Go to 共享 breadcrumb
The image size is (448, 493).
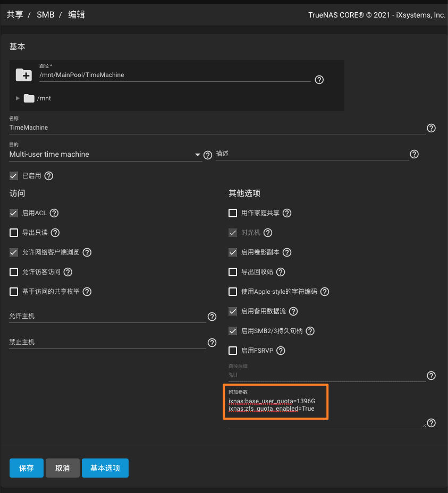click(x=15, y=15)
